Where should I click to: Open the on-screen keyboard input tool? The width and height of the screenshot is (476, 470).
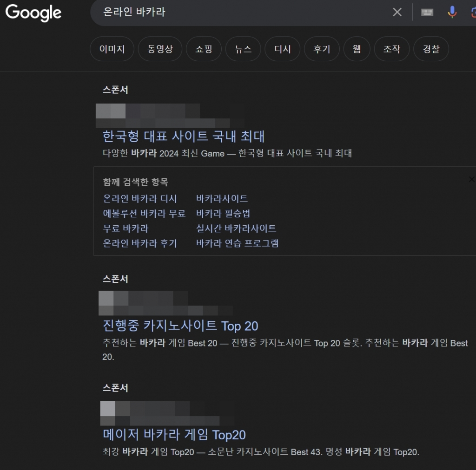click(427, 12)
